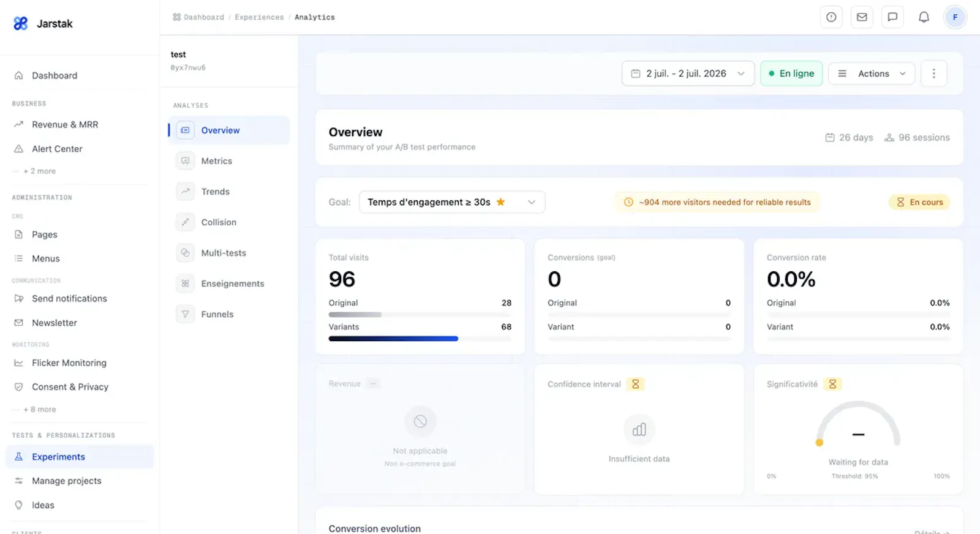Click the Original visits progress bar
Image resolution: width=980 pixels, height=534 pixels.
[x=420, y=315]
